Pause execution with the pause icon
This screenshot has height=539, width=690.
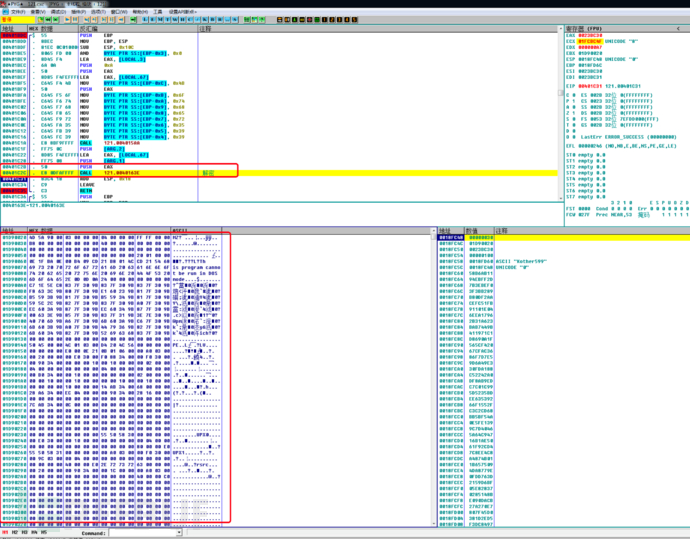tap(75, 19)
